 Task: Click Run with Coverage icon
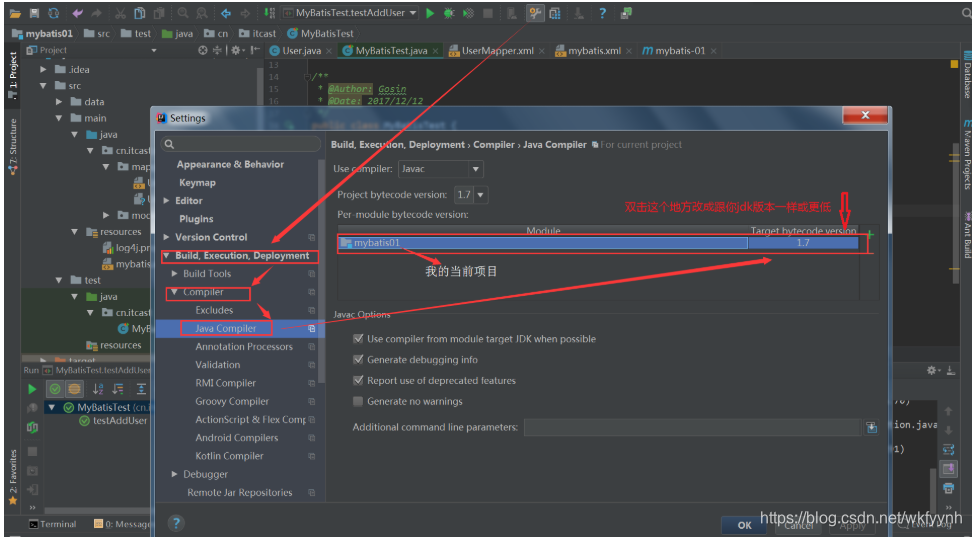pyautogui.click(x=469, y=13)
